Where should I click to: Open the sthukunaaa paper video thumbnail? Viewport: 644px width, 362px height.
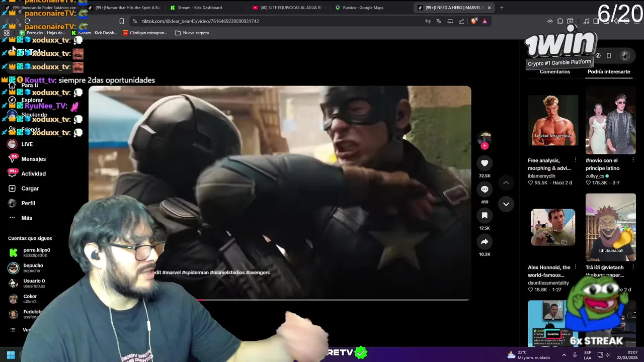point(611,227)
